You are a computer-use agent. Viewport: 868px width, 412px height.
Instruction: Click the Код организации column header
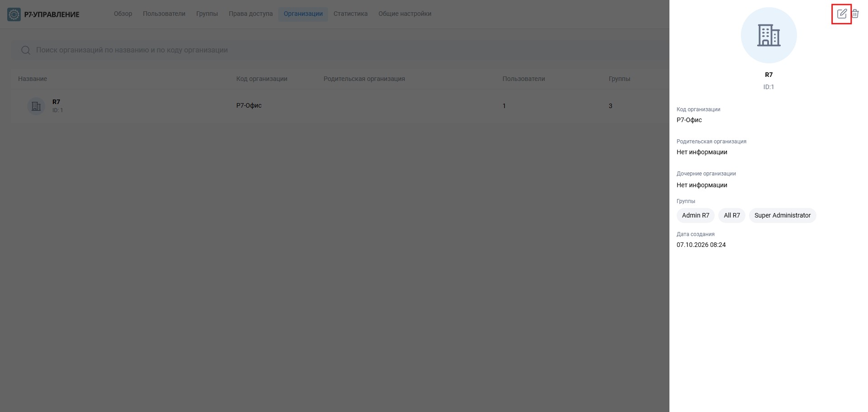pos(262,79)
